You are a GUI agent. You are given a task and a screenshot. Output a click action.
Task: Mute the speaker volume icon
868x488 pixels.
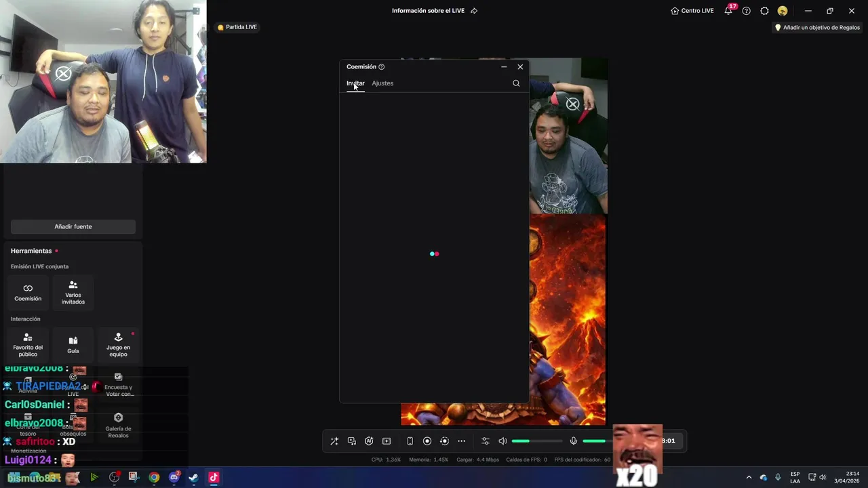(x=502, y=441)
